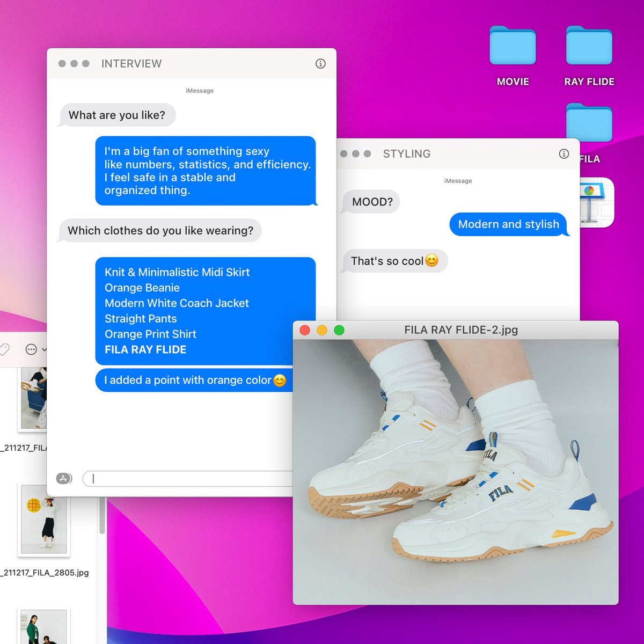The width and height of the screenshot is (644, 644).
Task: Click the 'big fan of something sexy' reply bubble
Action: 207,171
